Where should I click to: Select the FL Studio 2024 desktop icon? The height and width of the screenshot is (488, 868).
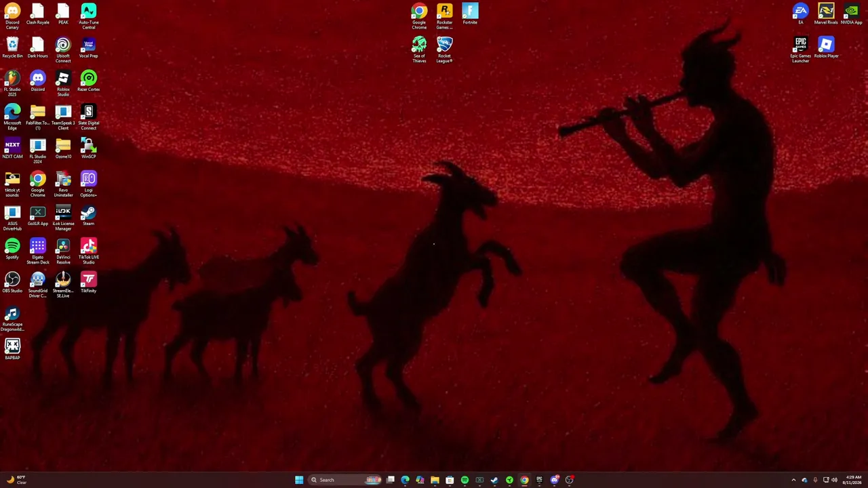pos(38,150)
